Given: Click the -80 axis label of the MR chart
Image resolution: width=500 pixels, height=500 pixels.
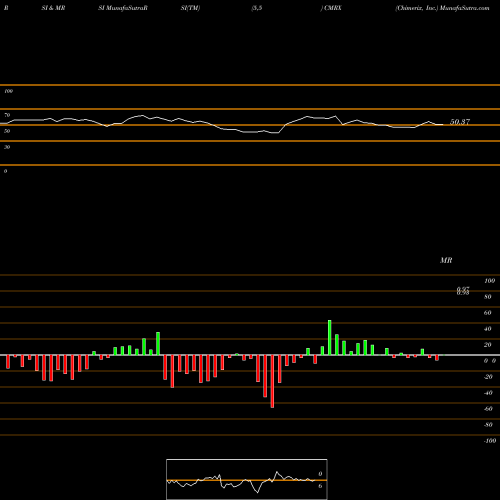Looking at the screenshot, I should [x=488, y=425].
